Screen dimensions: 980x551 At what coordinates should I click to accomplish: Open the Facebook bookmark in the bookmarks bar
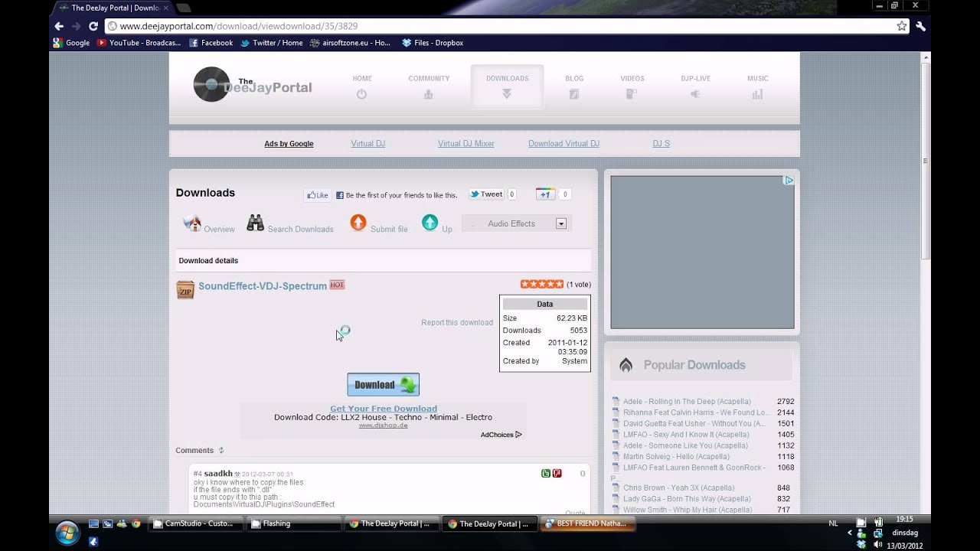tap(211, 43)
